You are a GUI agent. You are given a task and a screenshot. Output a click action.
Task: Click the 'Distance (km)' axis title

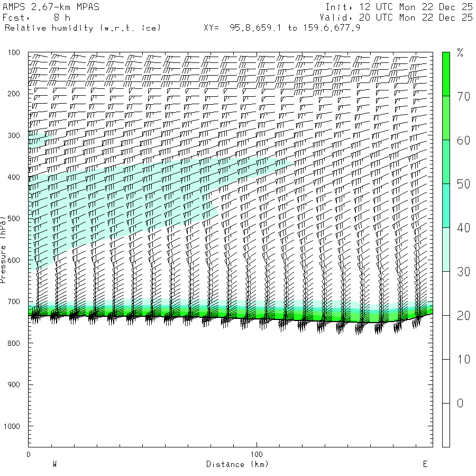[x=237, y=464]
